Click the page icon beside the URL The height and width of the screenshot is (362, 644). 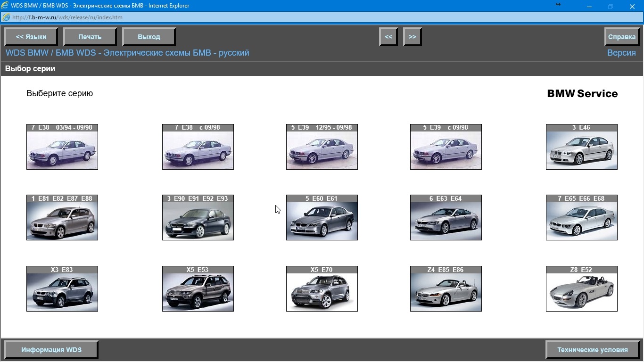6,17
